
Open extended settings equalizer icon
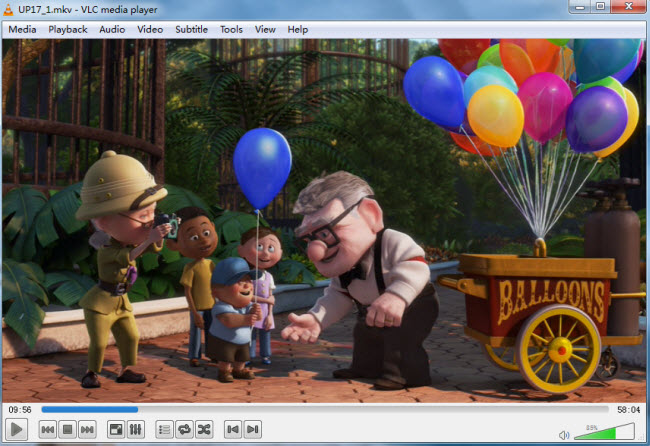(x=136, y=429)
